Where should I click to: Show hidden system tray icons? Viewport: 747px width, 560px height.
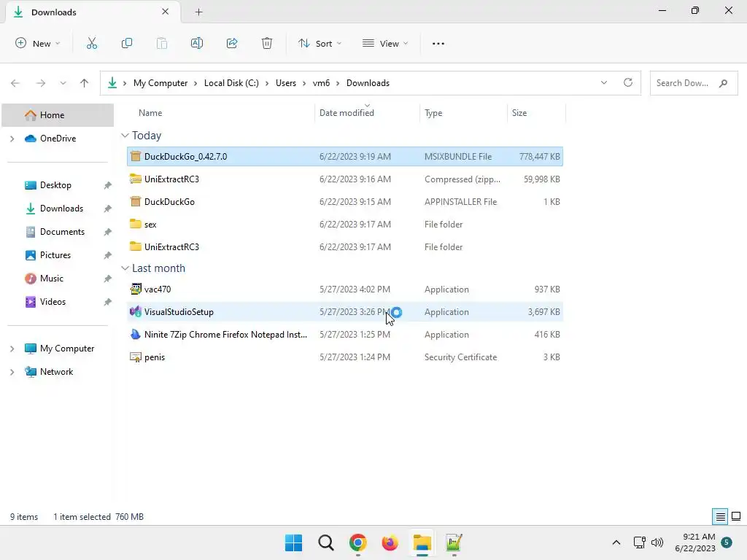tap(616, 542)
